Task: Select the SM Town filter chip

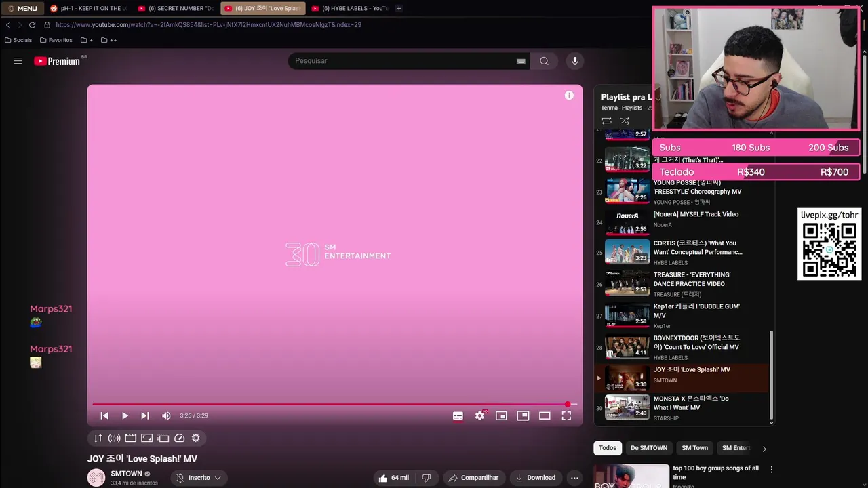Action: pyautogui.click(x=694, y=448)
